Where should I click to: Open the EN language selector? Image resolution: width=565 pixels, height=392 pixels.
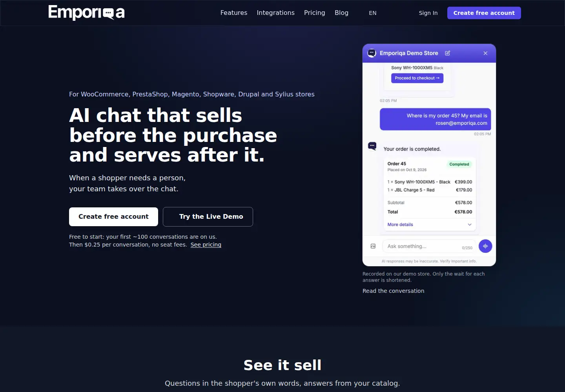tap(373, 13)
